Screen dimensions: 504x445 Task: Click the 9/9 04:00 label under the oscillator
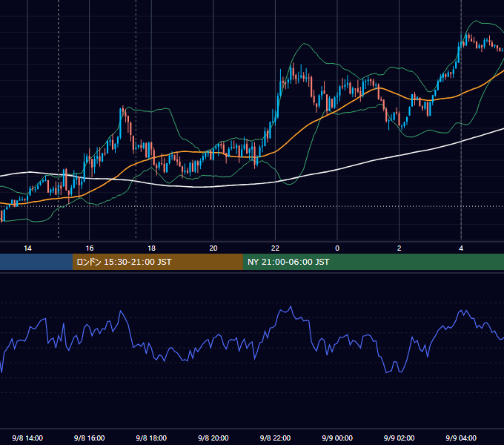pyautogui.click(x=461, y=438)
